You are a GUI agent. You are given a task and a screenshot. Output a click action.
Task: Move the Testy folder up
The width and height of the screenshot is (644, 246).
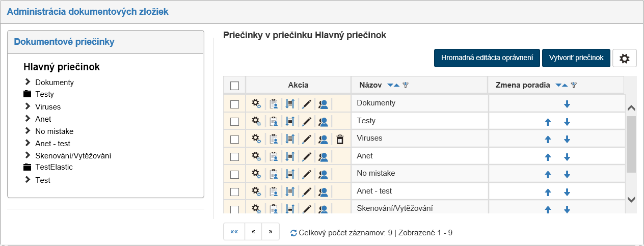click(x=548, y=122)
